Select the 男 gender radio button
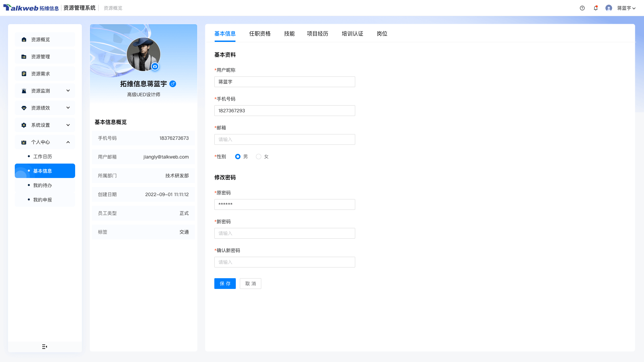644x362 pixels. click(238, 156)
